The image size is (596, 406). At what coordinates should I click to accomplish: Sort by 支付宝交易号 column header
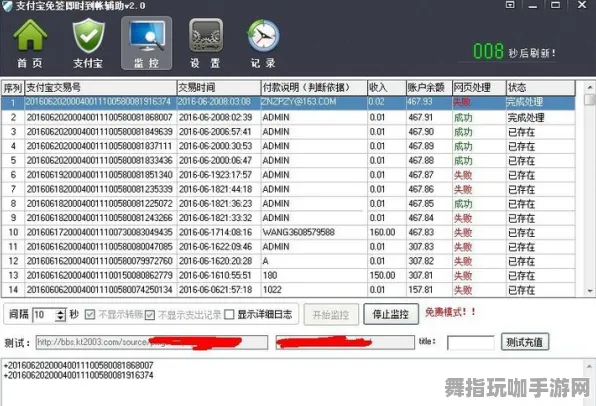pyautogui.click(x=101, y=88)
